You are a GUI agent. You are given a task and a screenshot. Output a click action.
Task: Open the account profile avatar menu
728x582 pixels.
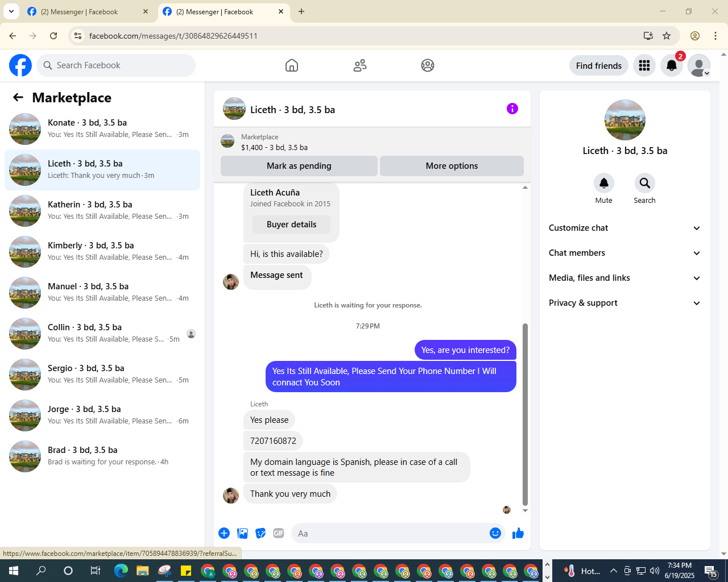pyautogui.click(x=699, y=65)
